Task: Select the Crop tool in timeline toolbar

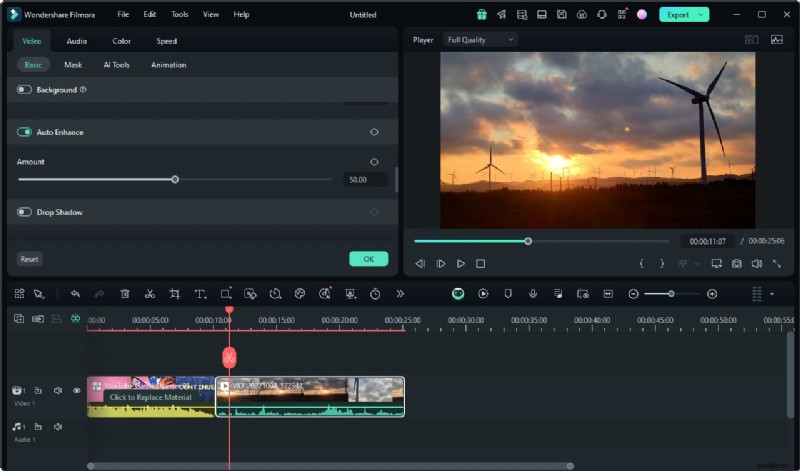Action: (x=174, y=294)
